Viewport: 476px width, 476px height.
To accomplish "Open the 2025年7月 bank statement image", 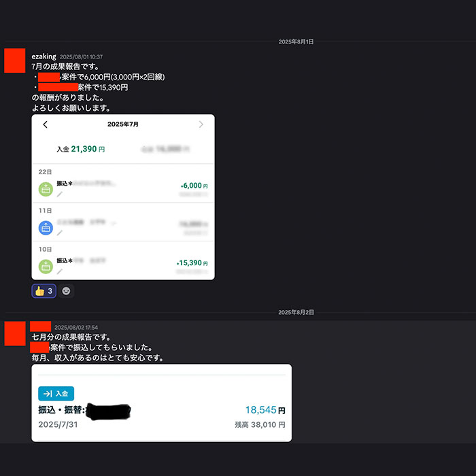I will [123, 197].
